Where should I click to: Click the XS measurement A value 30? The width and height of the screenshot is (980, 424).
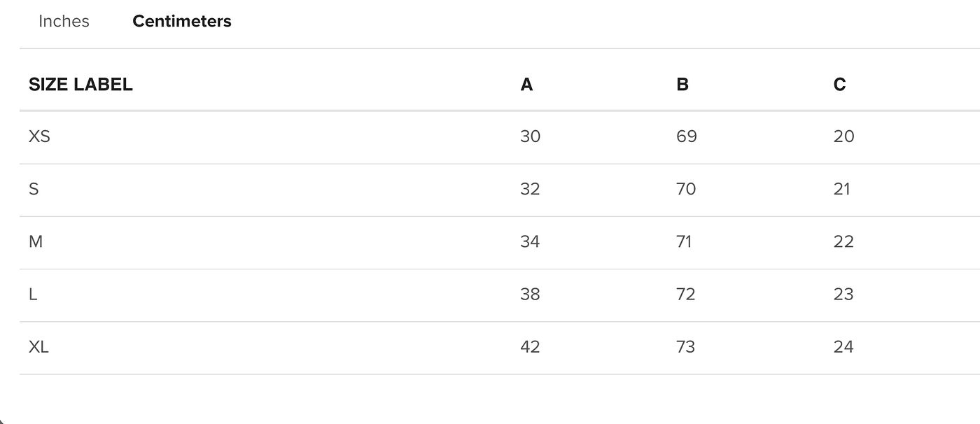pyautogui.click(x=531, y=136)
